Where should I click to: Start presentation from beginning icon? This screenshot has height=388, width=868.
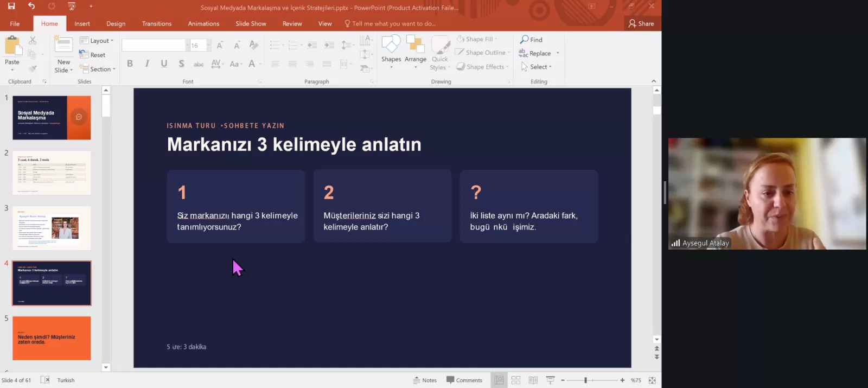point(72,6)
